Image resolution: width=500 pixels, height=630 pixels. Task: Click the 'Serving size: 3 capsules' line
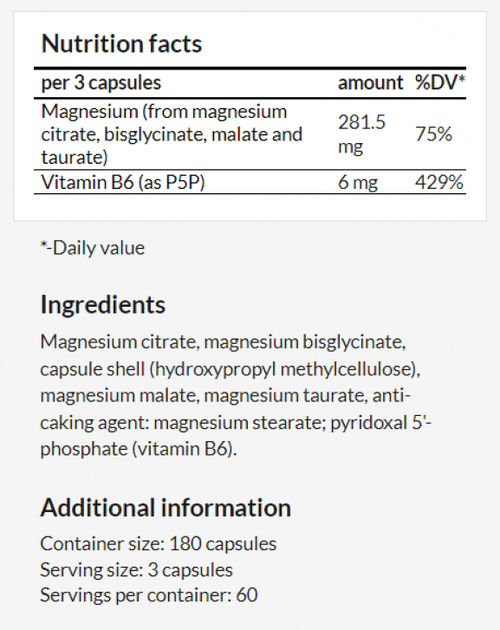136,570
